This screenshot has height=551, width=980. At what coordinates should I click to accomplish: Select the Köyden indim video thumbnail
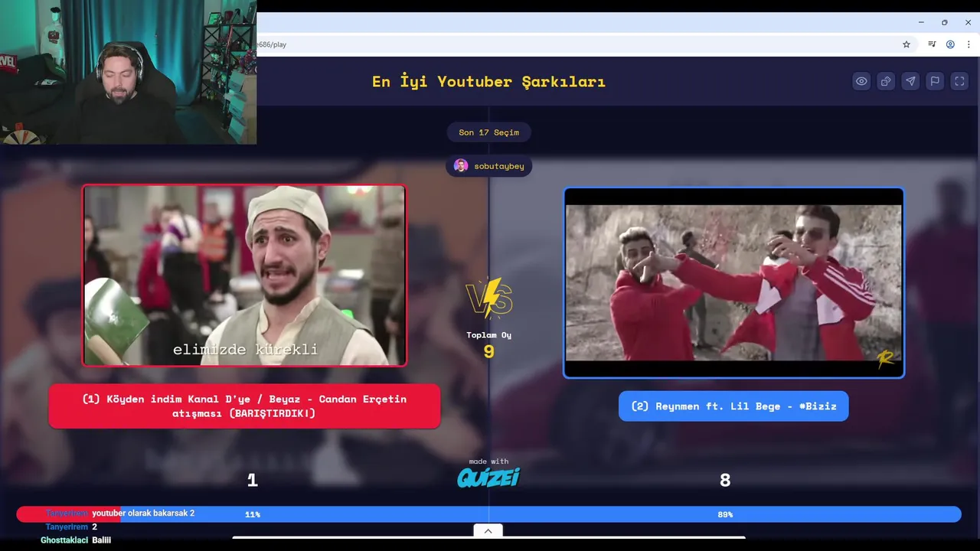click(244, 275)
